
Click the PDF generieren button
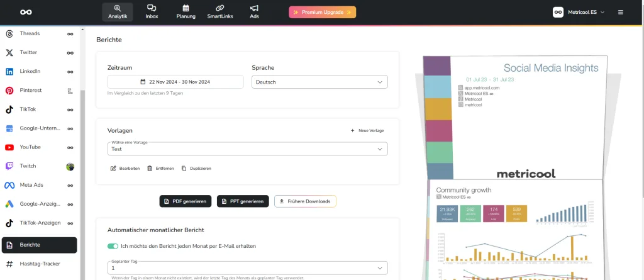186,201
